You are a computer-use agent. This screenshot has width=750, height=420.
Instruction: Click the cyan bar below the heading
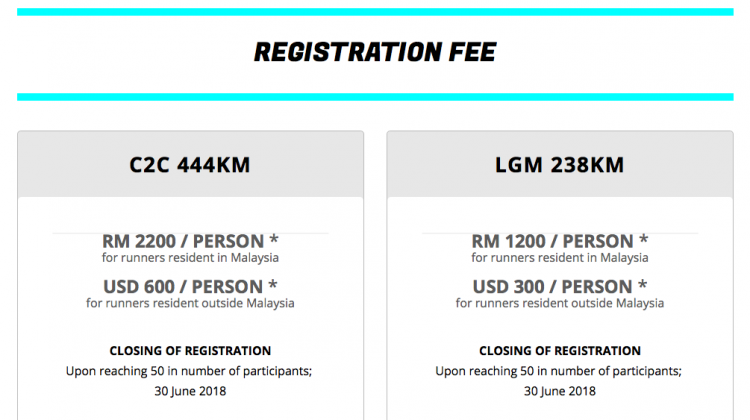point(375,97)
